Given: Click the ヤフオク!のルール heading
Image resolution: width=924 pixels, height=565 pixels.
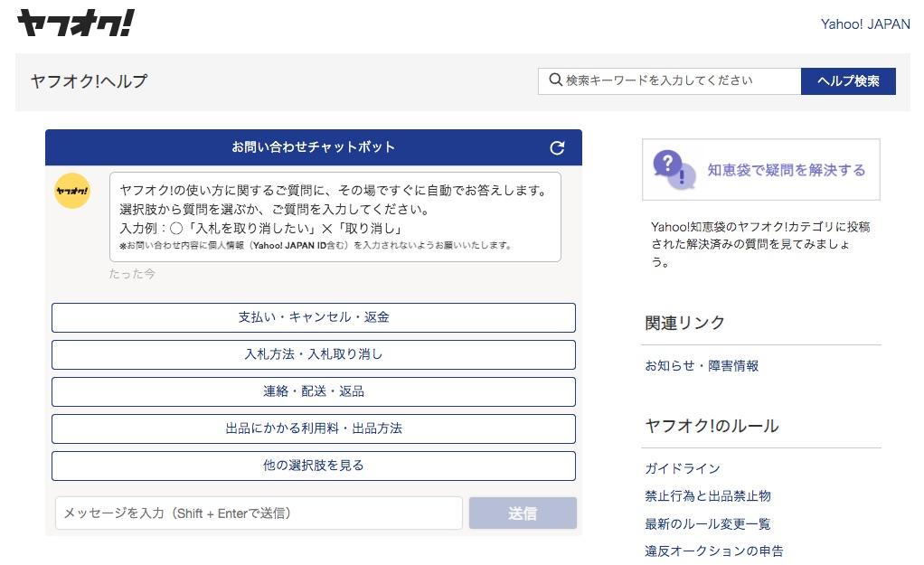Looking at the screenshot, I should (x=712, y=426).
